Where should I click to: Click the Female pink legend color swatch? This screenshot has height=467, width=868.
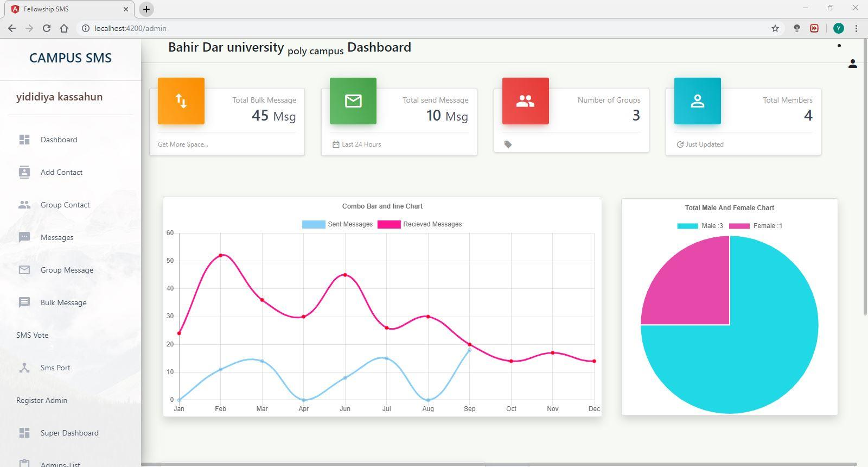739,226
